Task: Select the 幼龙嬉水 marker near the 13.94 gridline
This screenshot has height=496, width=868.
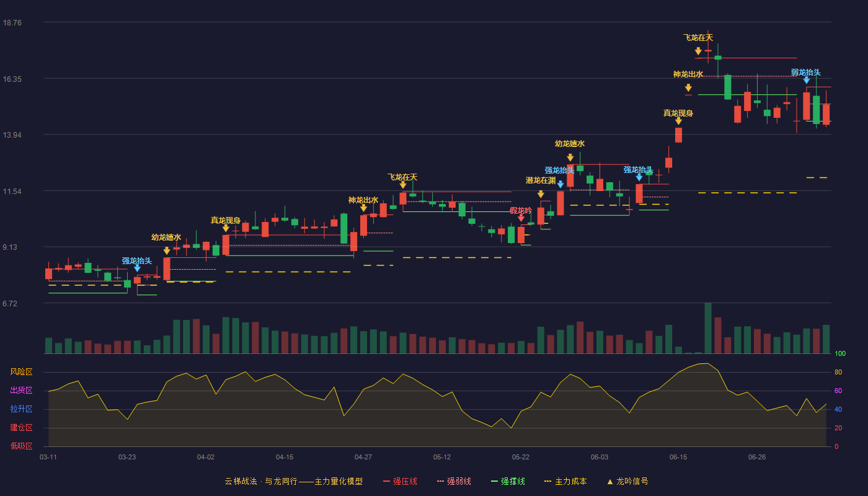Action: [570, 157]
